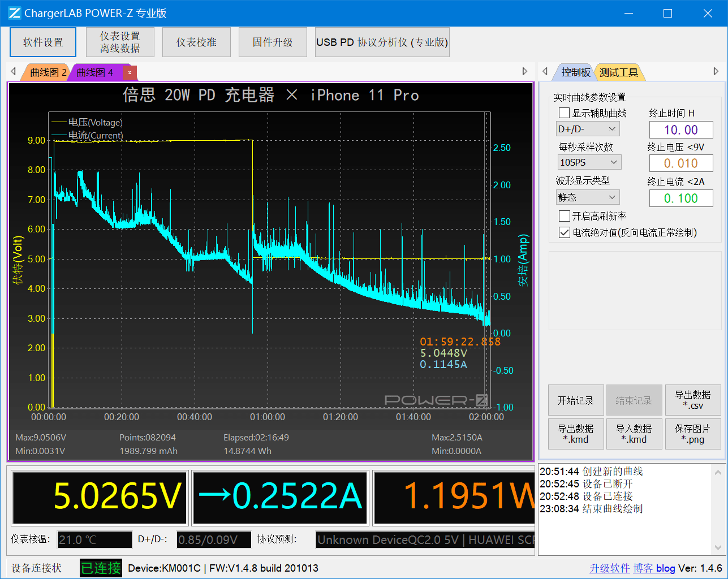
Task: Click the Min:0.0031V statistic
Action: pyautogui.click(x=40, y=451)
